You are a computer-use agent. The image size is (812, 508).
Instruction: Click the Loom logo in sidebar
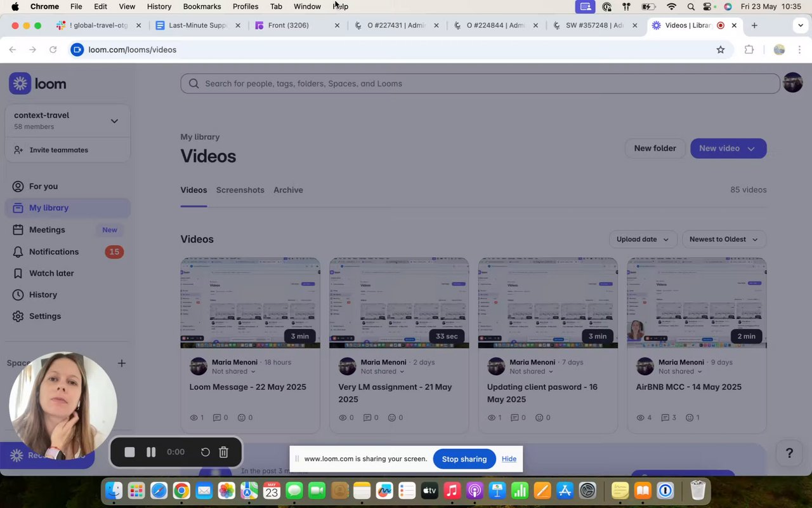coord(37,83)
